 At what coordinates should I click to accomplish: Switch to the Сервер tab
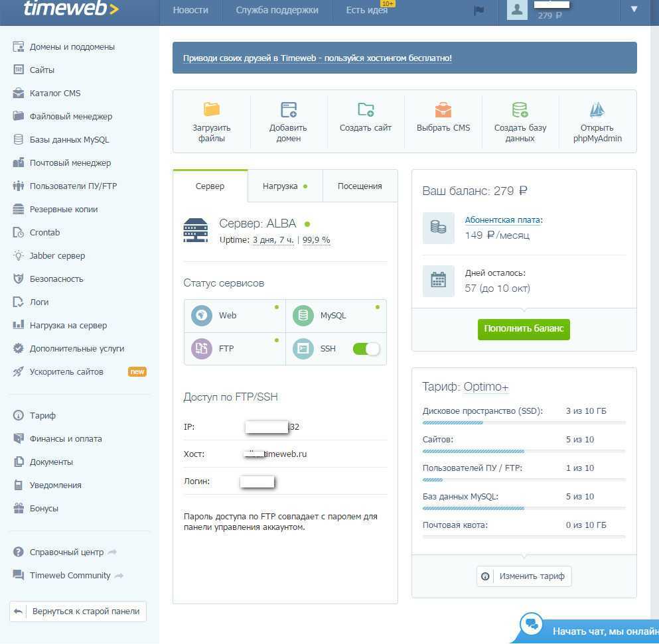click(210, 186)
